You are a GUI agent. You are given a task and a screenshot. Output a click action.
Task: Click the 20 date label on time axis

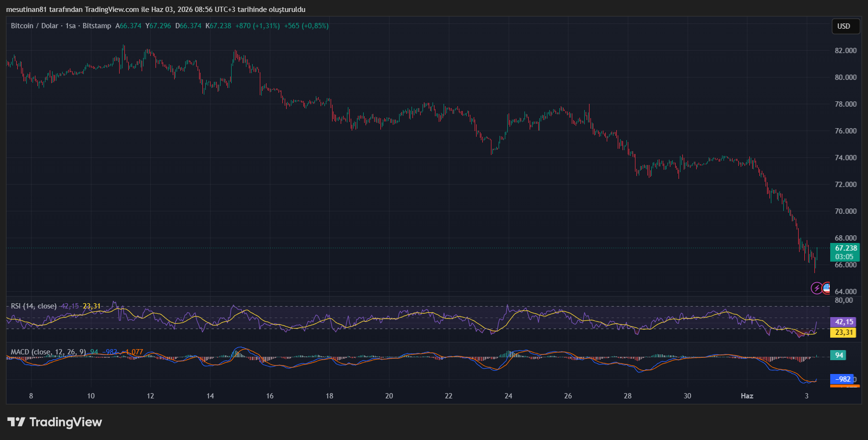tap(389, 396)
